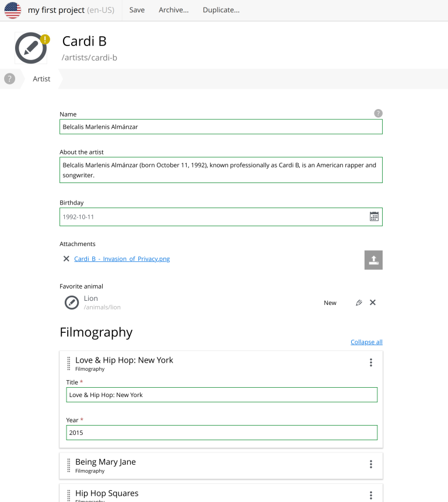Open the Archive... menu item
448x502 pixels.
coord(173,10)
